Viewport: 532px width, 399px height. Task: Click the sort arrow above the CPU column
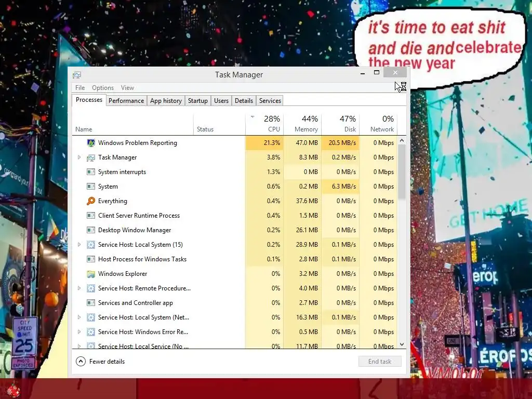(252, 117)
